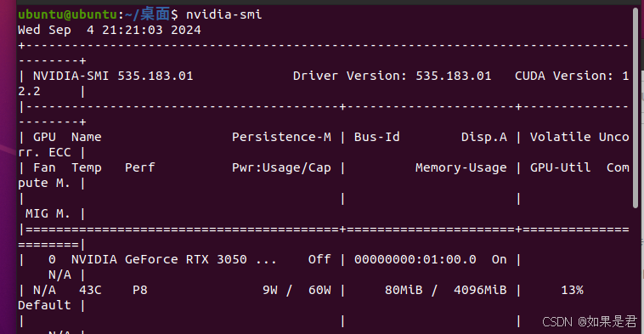Click the 43C temperature reading
644x334 pixels.
90,290
